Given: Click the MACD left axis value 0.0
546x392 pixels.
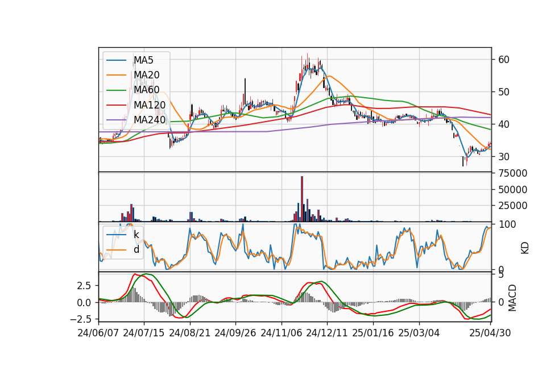Looking at the screenshot, I should point(84,303).
